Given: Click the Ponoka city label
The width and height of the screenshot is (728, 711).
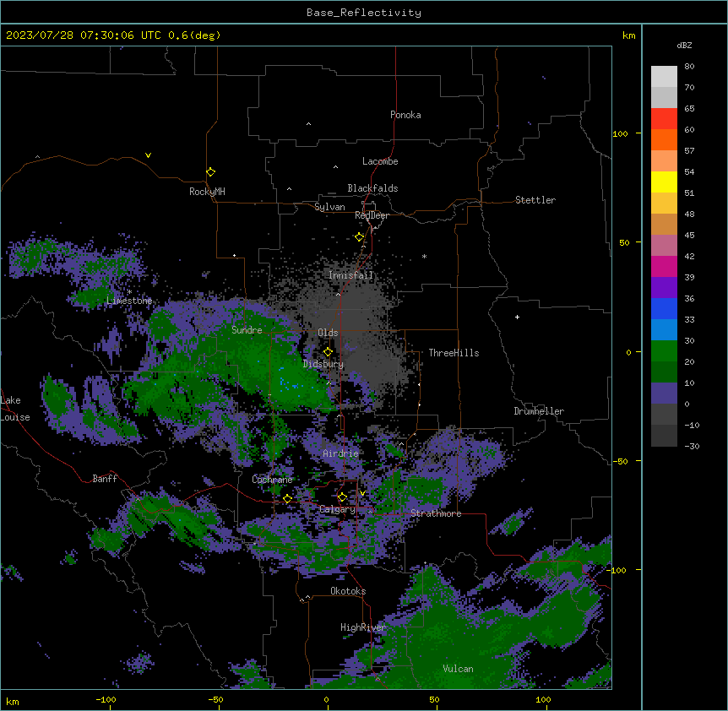Looking at the screenshot, I should pos(405,115).
